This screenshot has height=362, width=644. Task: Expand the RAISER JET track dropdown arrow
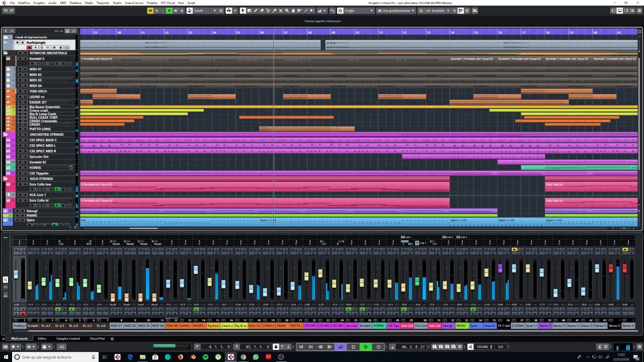[71, 102]
